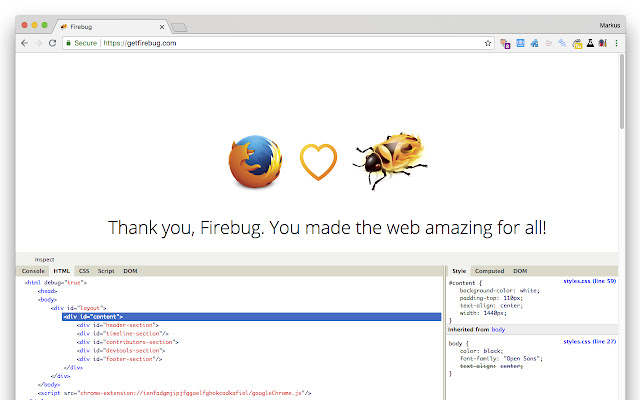Select the highlighted div id="content" node
This screenshot has width=640, height=400.
click(x=251, y=317)
